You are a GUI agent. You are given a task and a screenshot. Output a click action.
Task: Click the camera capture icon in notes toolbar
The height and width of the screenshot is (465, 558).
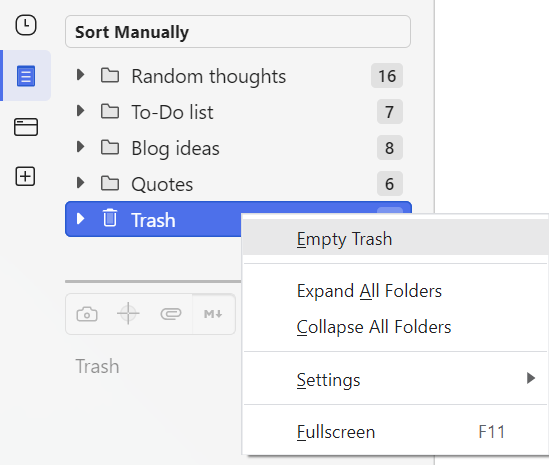tap(87, 314)
